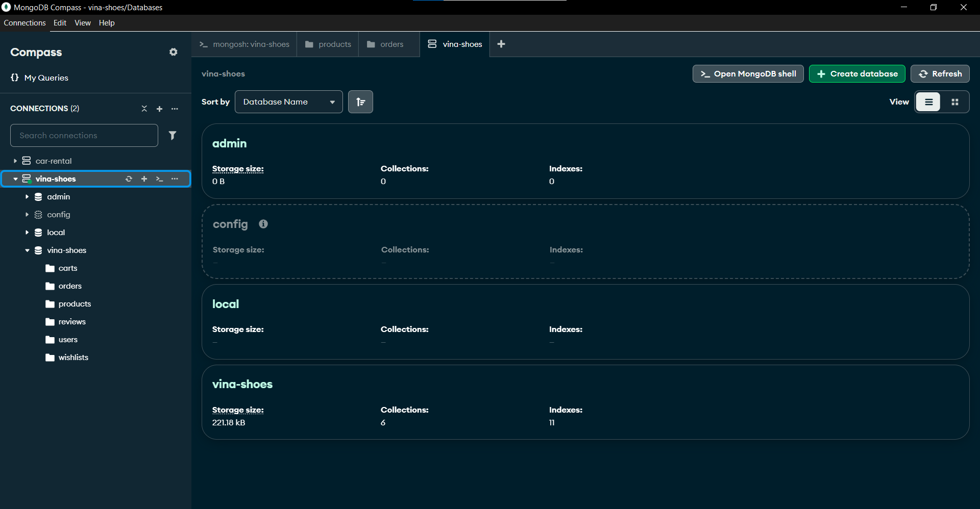Open a MongoDB shell from the vina-shoes connection row
Image resolution: width=980 pixels, height=509 pixels.
point(159,179)
